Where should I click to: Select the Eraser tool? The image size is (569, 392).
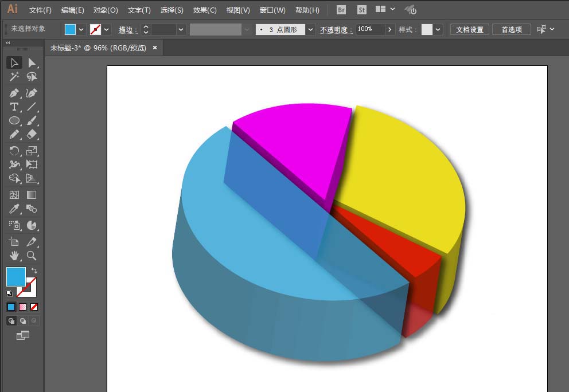click(32, 134)
